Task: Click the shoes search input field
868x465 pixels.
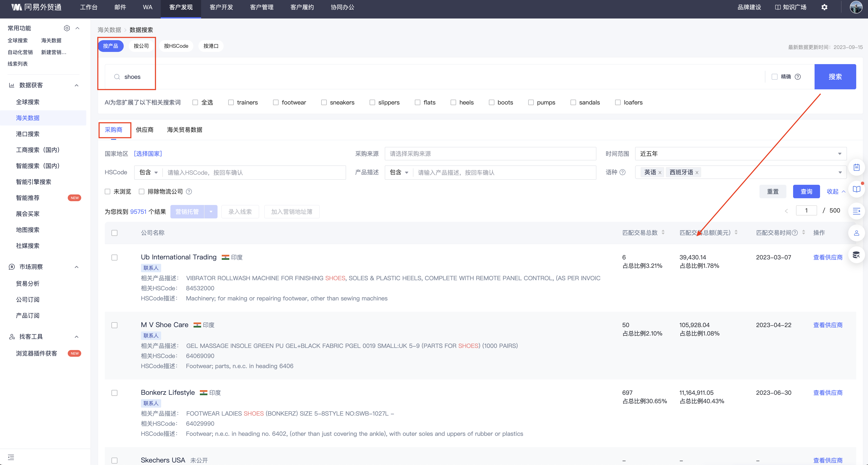Action: [x=435, y=77]
